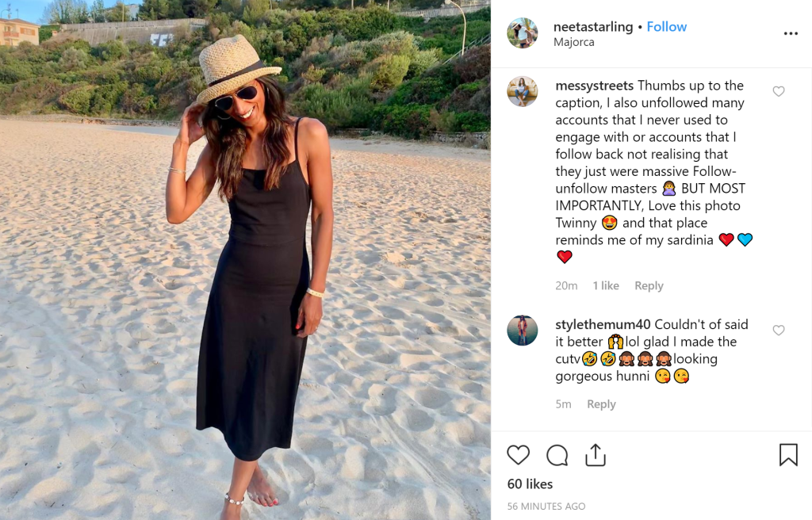Click the share post icon

coord(596,455)
